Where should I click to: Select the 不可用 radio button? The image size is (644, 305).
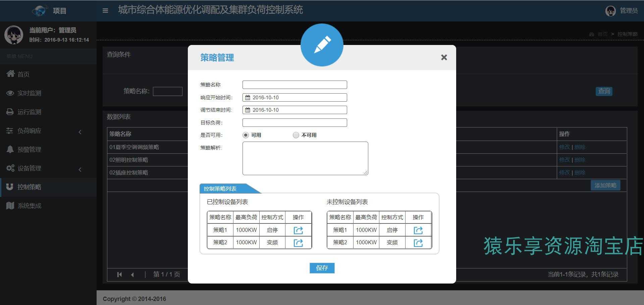click(x=296, y=135)
